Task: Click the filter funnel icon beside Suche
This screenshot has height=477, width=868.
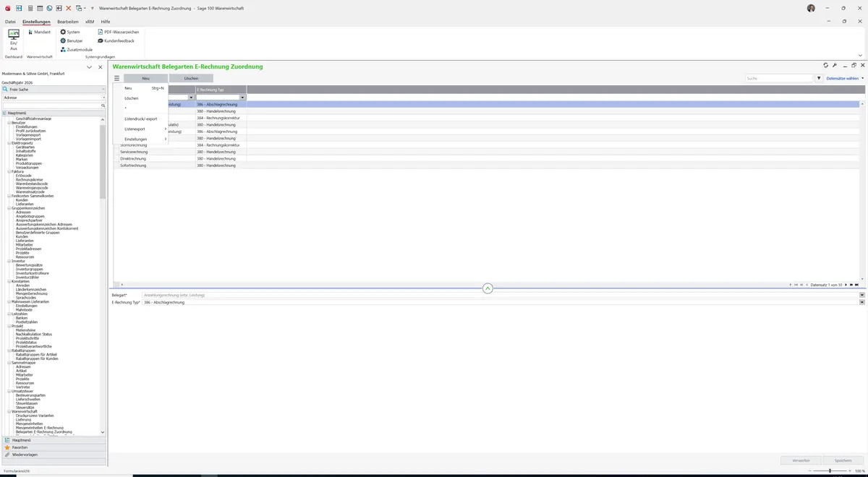Action: pyautogui.click(x=819, y=78)
